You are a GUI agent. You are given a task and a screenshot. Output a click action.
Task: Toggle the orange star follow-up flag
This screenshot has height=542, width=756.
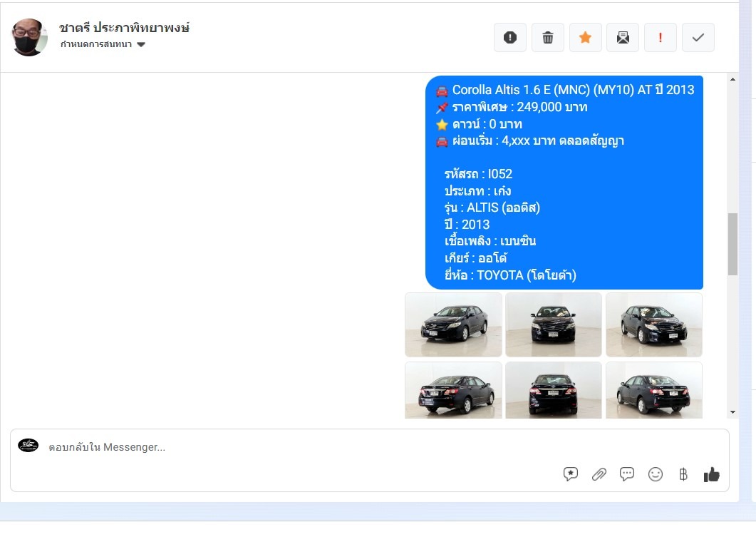pos(585,38)
